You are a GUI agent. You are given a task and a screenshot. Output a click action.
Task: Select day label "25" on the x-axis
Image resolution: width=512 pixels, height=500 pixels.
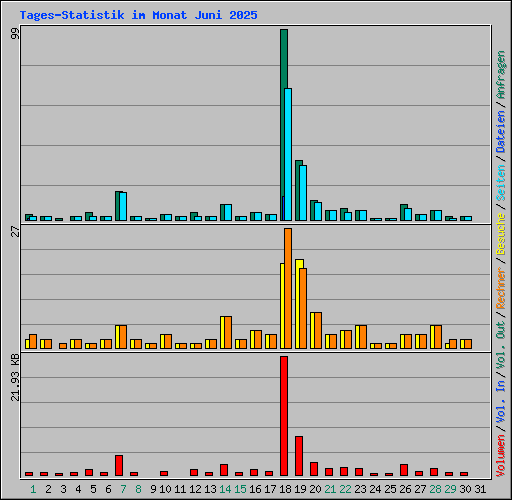[x=390, y=489]
